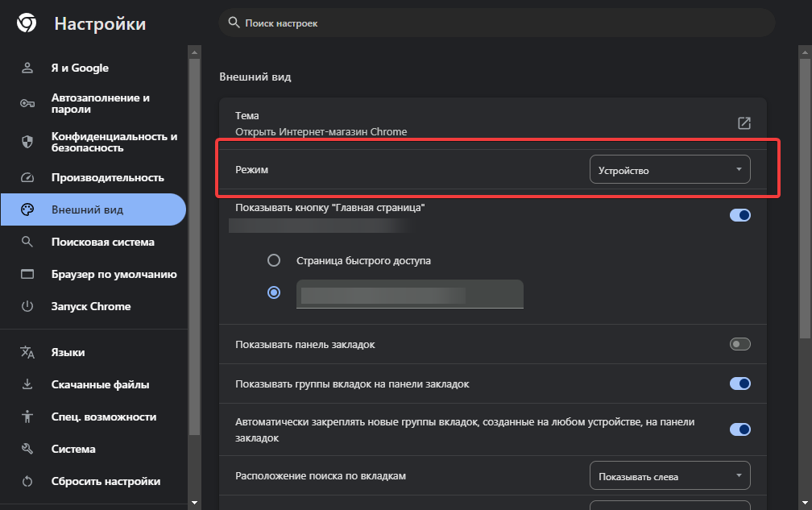Viewport: 812px width, 510px height.
Task: Click the search icon beside Поисковая система
Action: pyautogui.click(x=27, y=242)
